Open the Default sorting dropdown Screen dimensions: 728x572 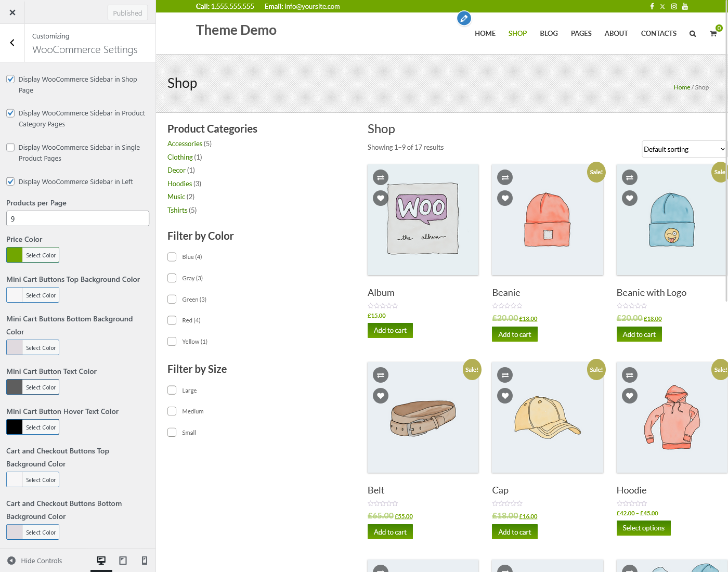(683, 149)
